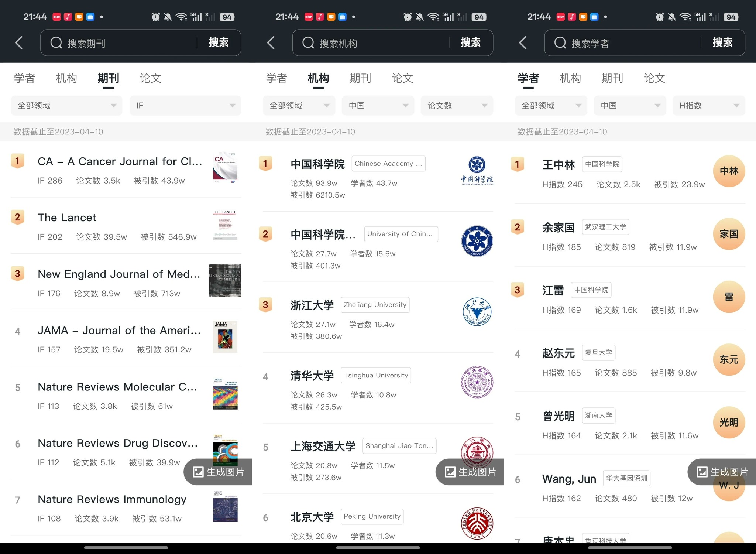Expand the IF sorting dropdown
This screenshot has width=756, height=554.
point(185,106)
